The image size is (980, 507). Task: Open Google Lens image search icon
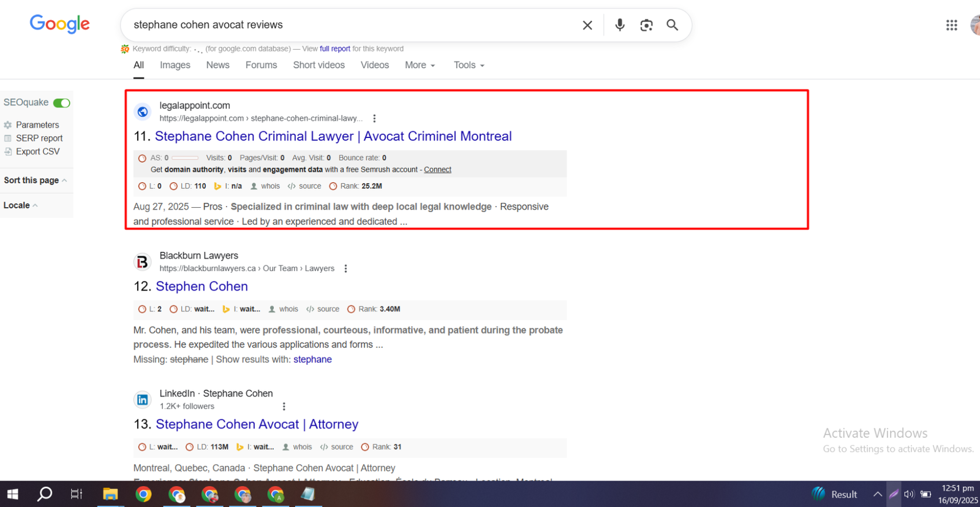pos(646,25)
